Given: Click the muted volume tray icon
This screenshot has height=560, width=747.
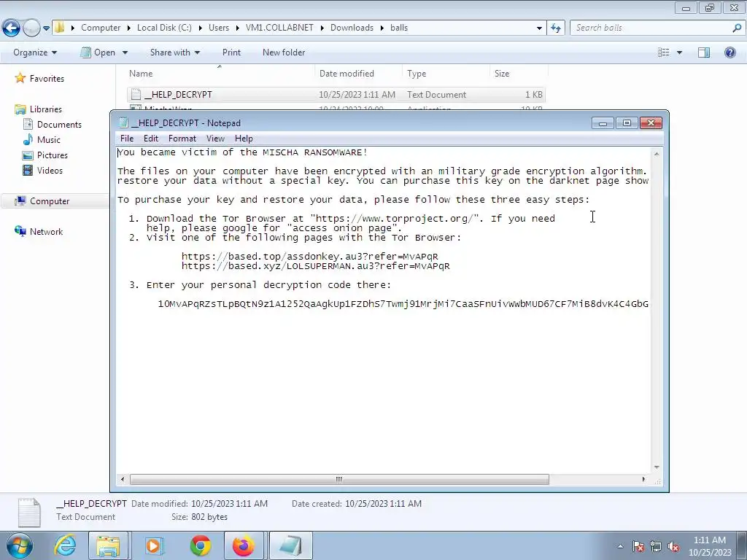Looking at the screenshot, I should 673,546.
